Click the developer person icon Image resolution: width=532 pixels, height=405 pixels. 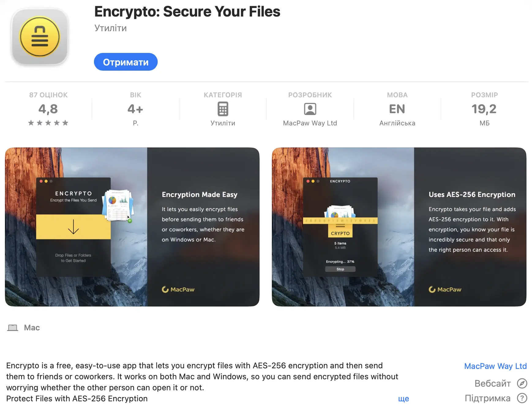(310, 109)
